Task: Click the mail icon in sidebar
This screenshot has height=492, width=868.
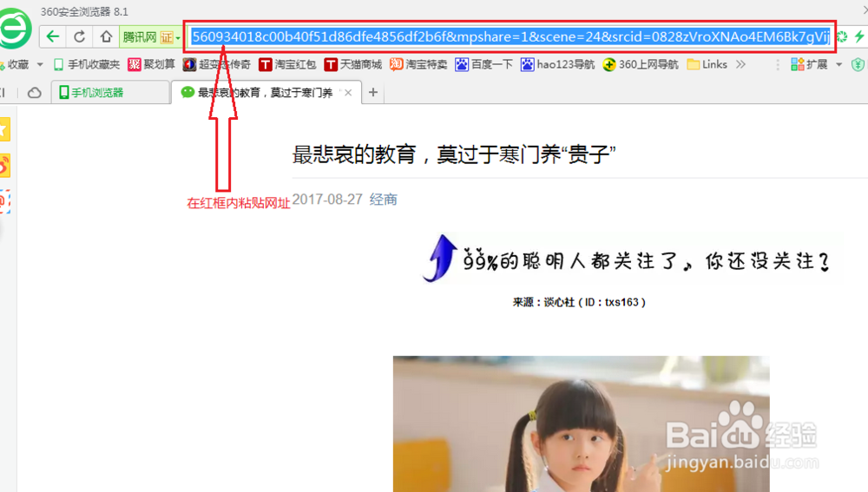Action: point(4,201)
